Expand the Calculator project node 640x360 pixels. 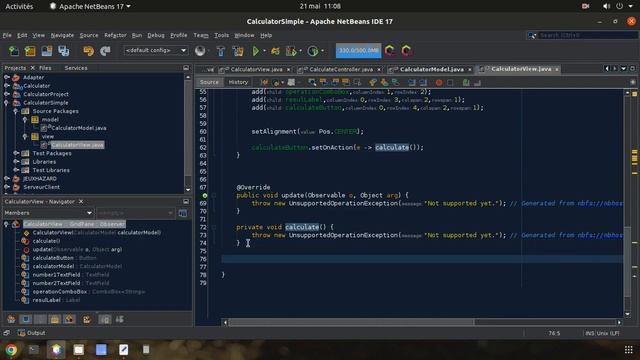7,86
